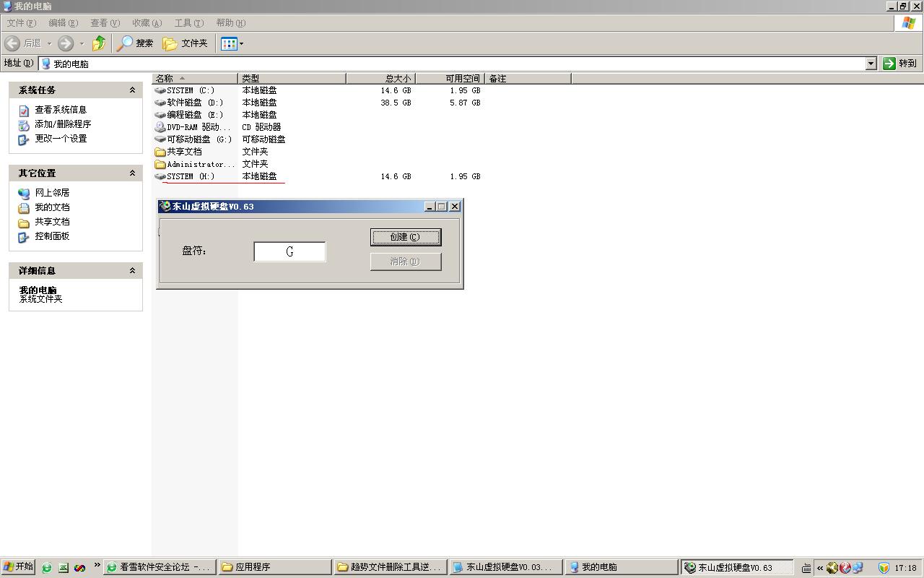
Task: Sort by the 类型 column header
Action: 292,78
